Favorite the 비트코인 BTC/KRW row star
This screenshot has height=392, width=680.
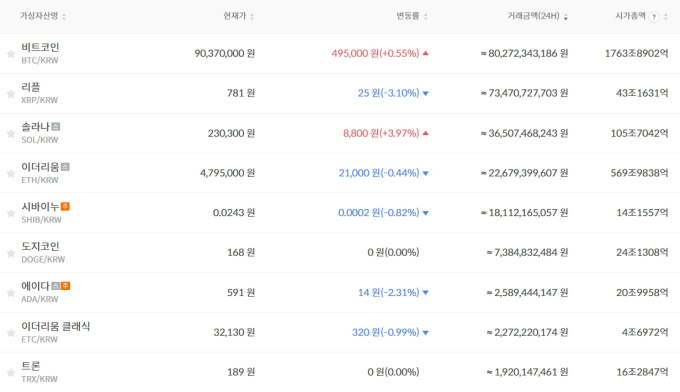[11, 54]
